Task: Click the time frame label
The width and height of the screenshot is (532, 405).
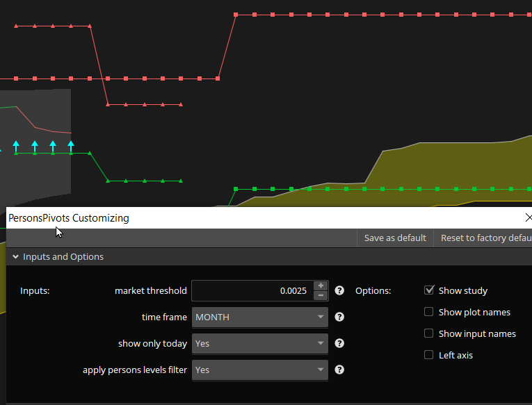Action: pyautogui.click(x=164, y=317)
